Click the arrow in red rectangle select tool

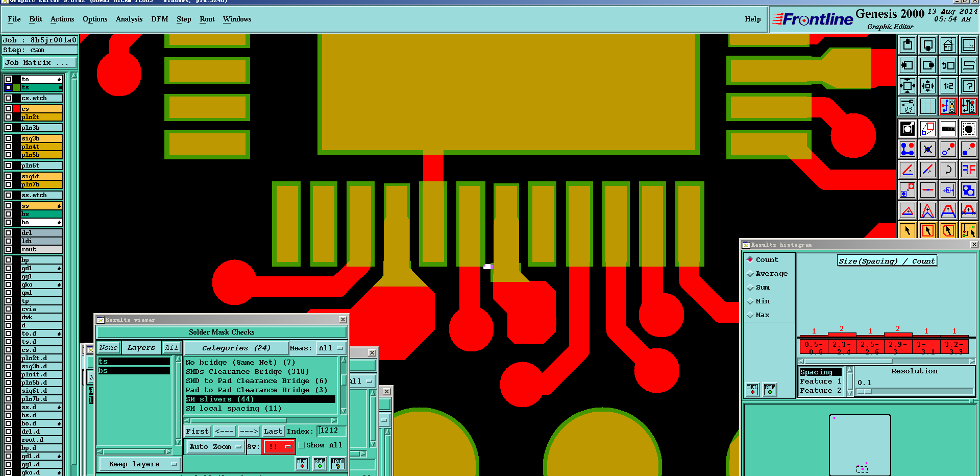[928, 230]
